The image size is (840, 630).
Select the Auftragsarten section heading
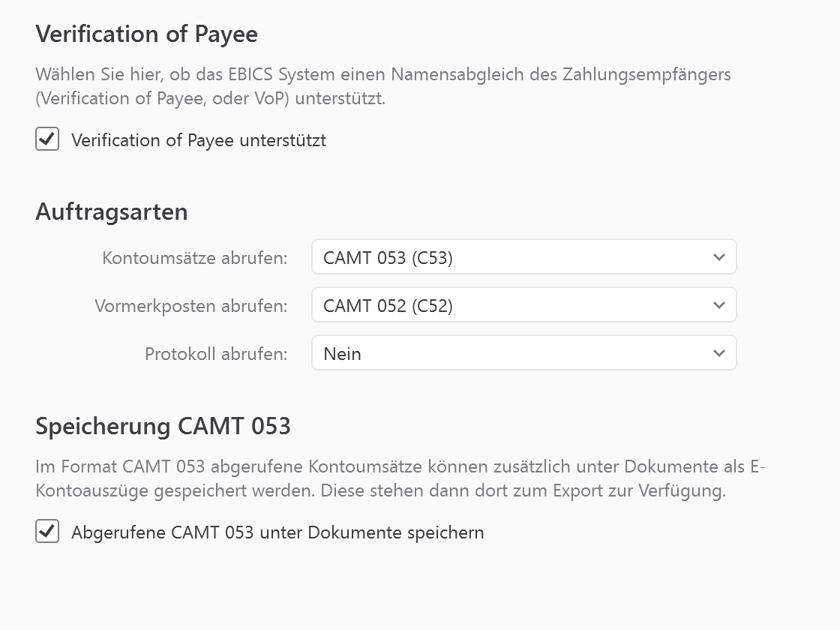111,211
